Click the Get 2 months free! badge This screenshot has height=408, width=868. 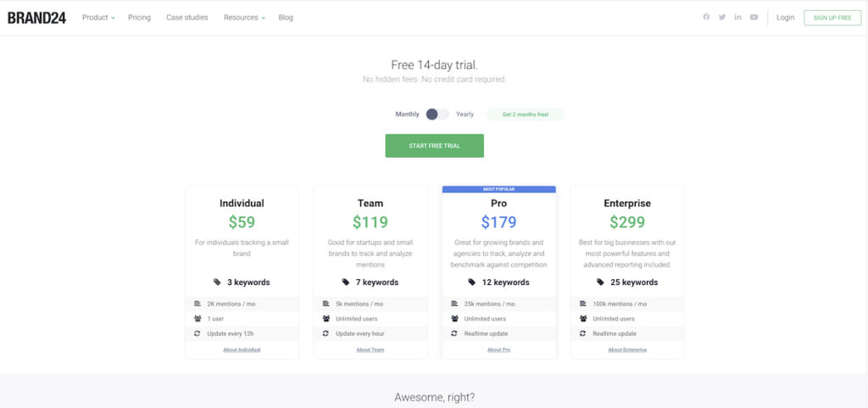[x=526, y=115]
